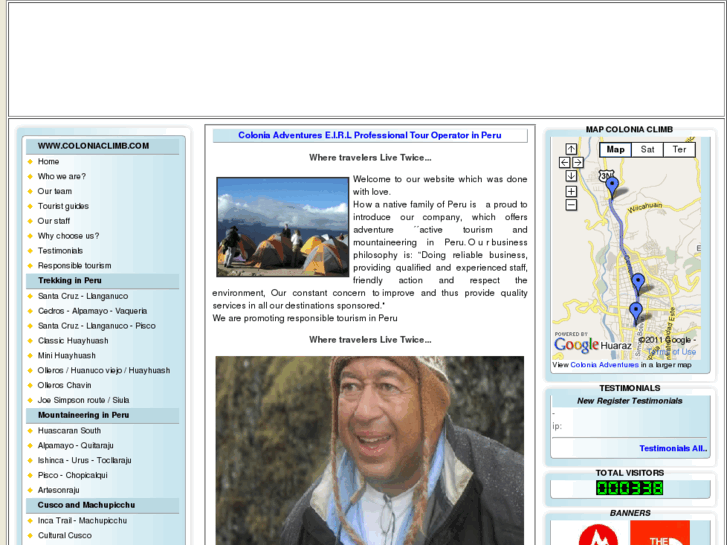Open Santa Cruz - Llanganuco - Pisco trek
The image size is (727, 545).
pyautogui.click(x=96, y=326)
